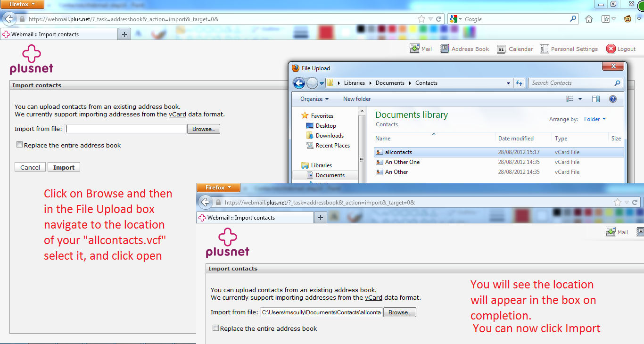The height and width of the screenshot is (344, 644).
Task: Click the Cancel button
Action: 30,167
